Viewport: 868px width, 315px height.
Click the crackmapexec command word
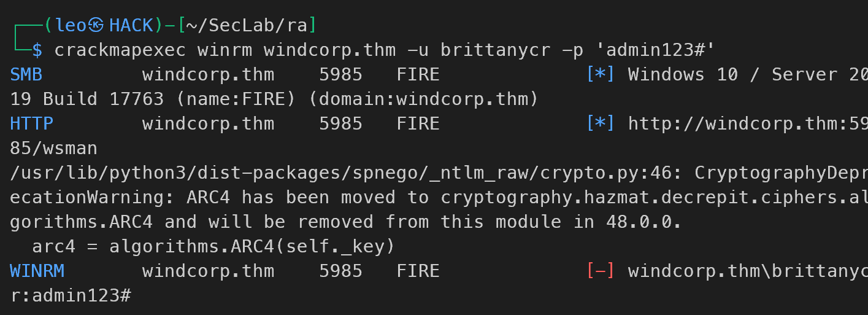point(120,50)
